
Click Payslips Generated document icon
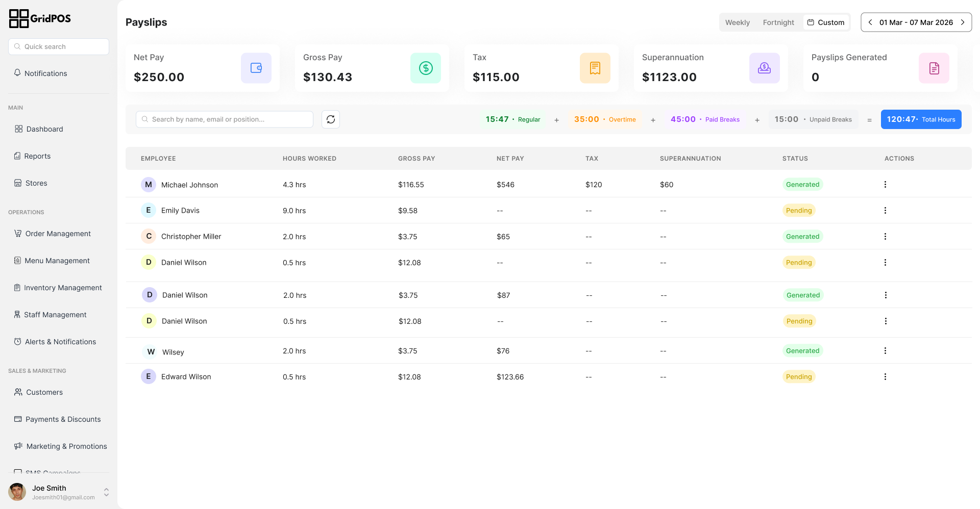934,68
